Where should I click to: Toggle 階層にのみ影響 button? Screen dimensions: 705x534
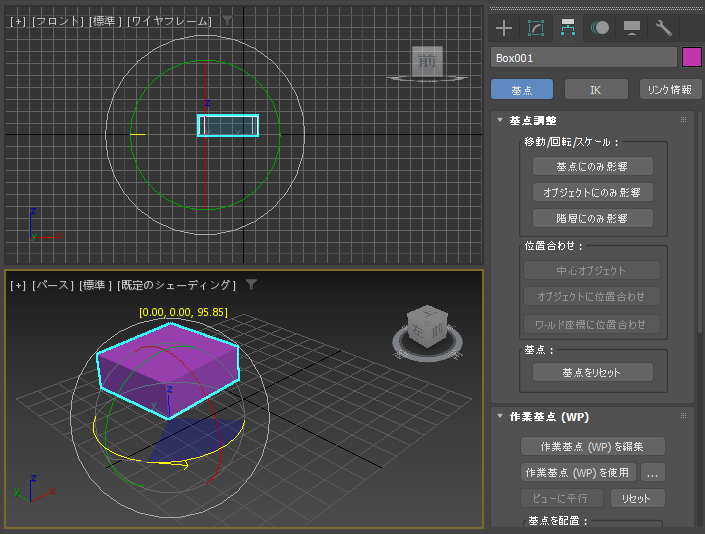pos(593,218)
